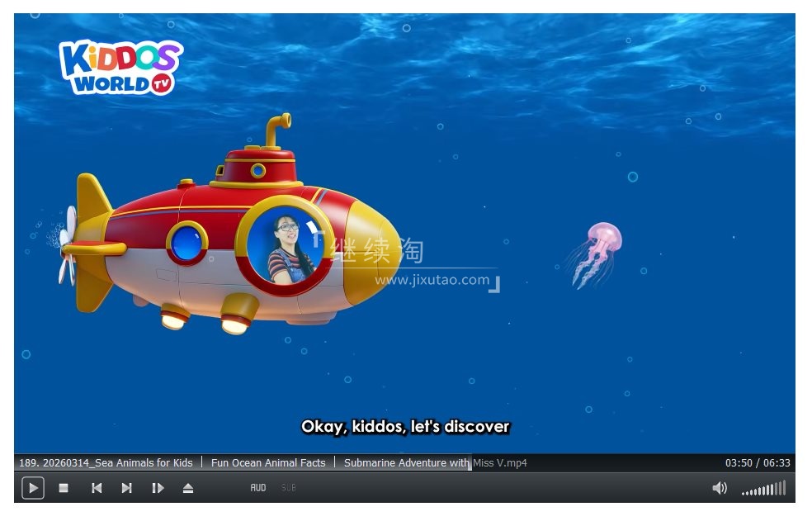
Task: Stop the video playback
Action: [x=64, y=488]
